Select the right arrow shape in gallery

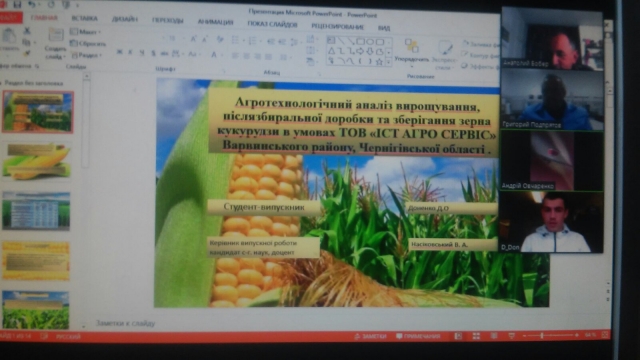pyautogui.click(x=360, y=51)
